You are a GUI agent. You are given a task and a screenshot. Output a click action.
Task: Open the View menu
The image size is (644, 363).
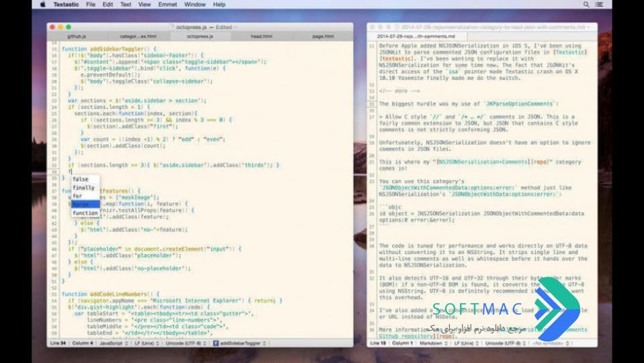pos(144,5)
